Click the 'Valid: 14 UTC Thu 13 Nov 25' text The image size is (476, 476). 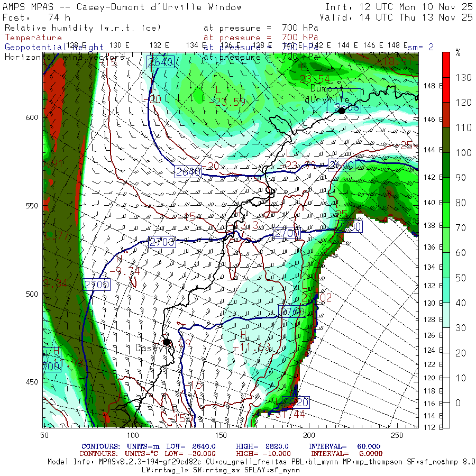click(396, 17)
